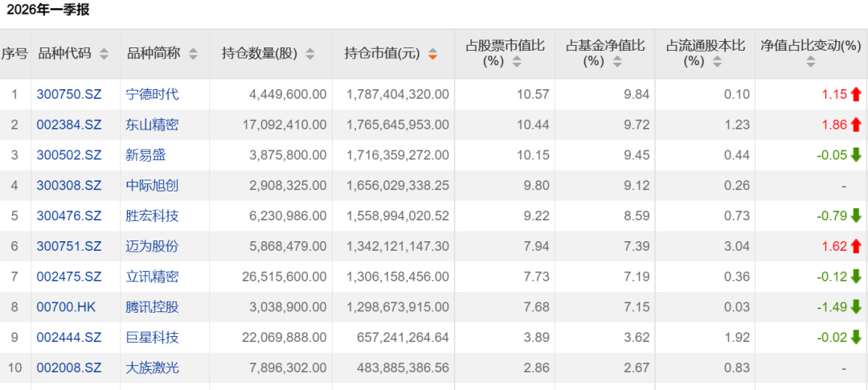This screenshot has width=868, height=390.
Task: Open the 大族激光 stock link
Action: pos(152,368)
